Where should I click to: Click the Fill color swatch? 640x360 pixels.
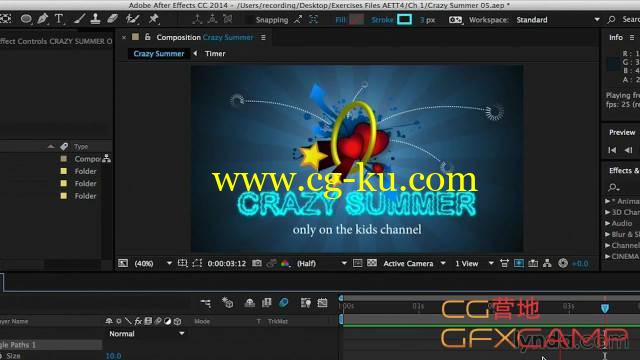tap(356, 19)
